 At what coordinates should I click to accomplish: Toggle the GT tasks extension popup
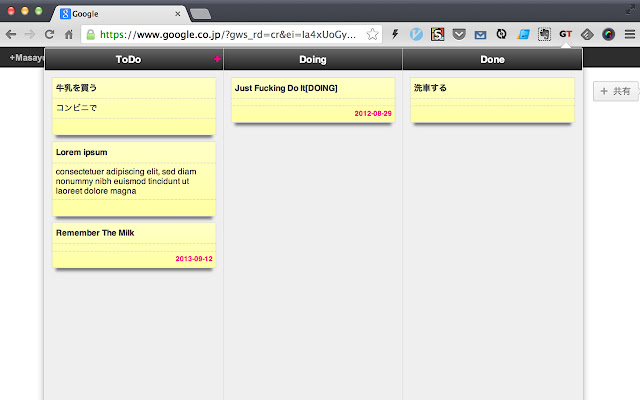pos(566,34)
